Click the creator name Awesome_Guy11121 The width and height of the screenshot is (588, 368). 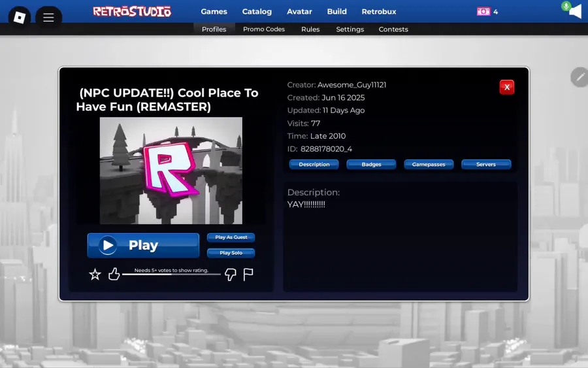pyautogui.click(x=351, y=85)
